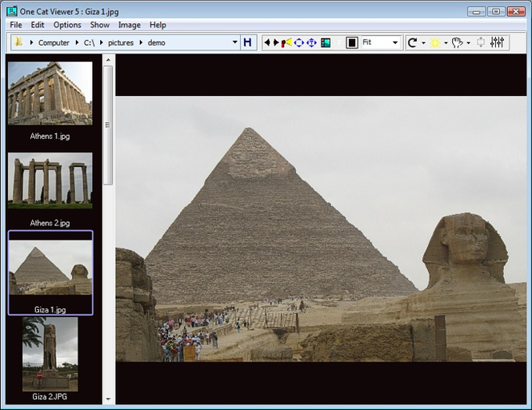Select the hand pan tool icon
Screen dimensions: 532x410
(458, 42)
